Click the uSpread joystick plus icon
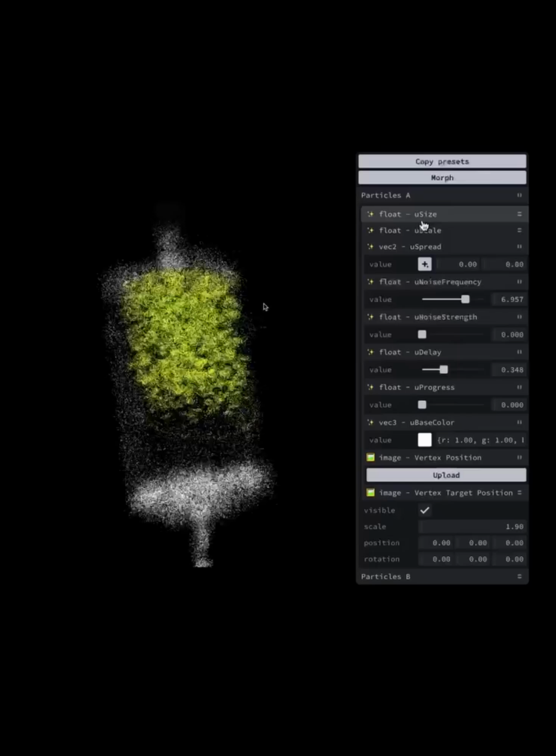The width and height of the screenshot is (556, 756). [x=425, y=264]
